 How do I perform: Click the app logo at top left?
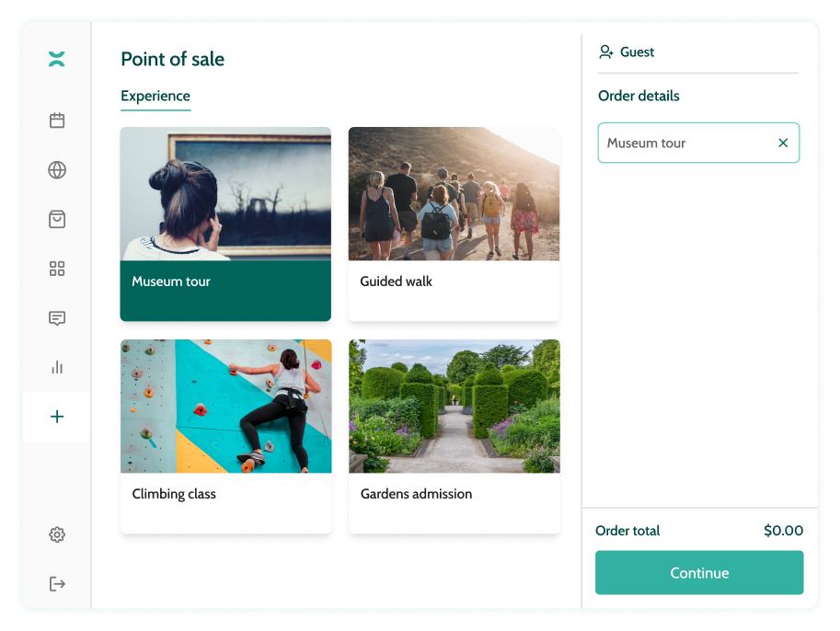click(56, 59)
